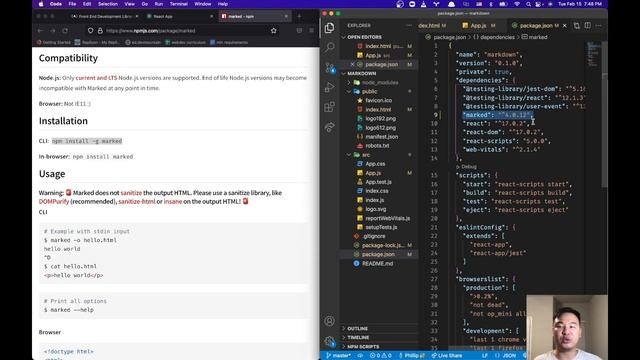Open the Search view in VS Code activity bar
The width and height of the screenshot is (640, 360).
pyautogui.click(x=329, y=47)
